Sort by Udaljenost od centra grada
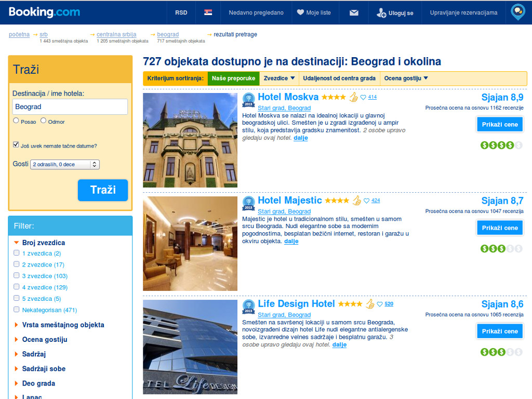 pyautogui.click(x=339, y=78)
